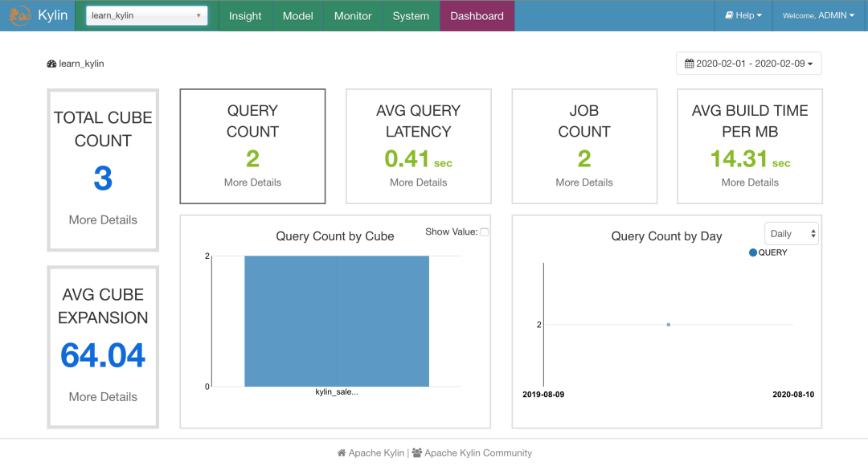868x467 pixels.
Task: Click the Kylin logo icon
Action: [20, 15]
